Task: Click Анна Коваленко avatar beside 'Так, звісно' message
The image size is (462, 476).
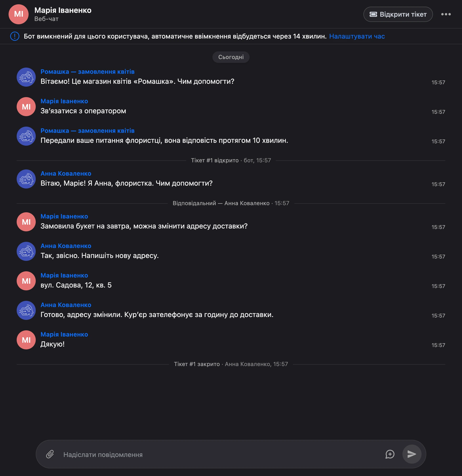Action: pos(26,251)
